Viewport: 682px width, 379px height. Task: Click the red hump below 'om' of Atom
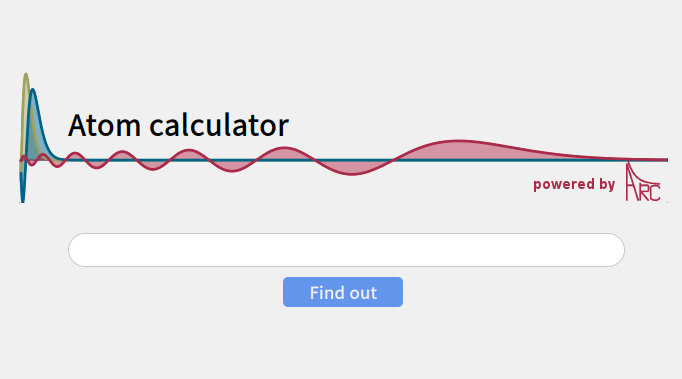(x=123, y=155)
